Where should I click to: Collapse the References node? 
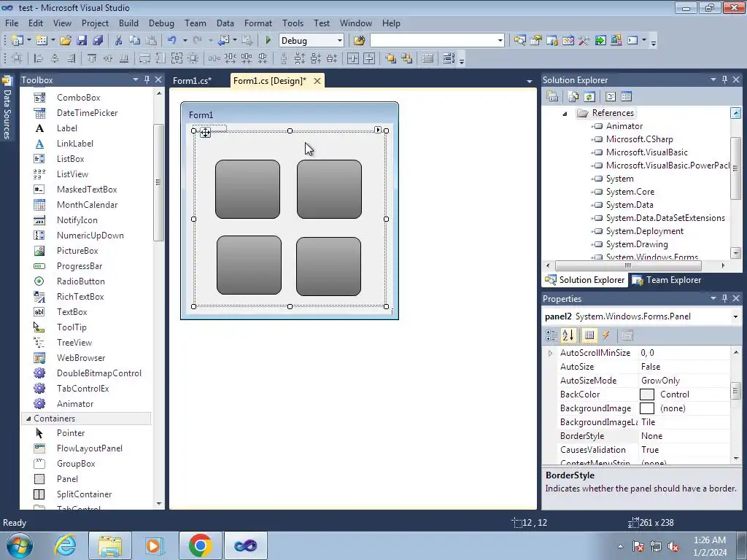pyautogui.click(x=565, y=113)
